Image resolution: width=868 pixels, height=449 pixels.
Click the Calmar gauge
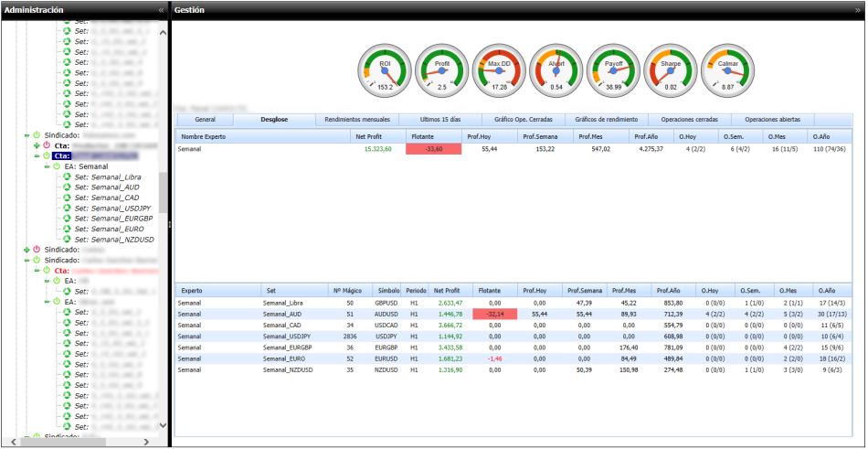click(x=727, y=70)
